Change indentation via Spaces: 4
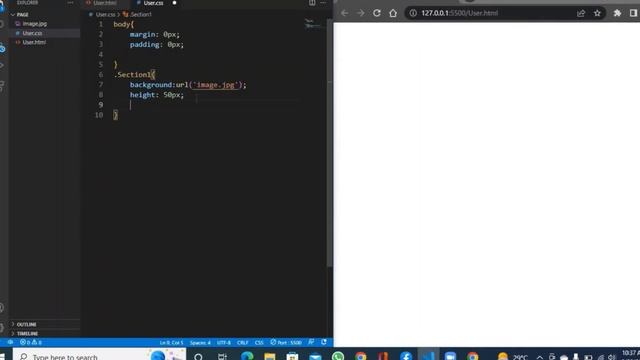 pyautogui.click(x=200, y=342)
